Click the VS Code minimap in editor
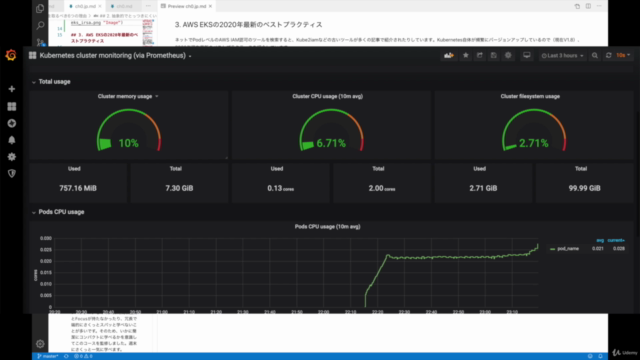This screenshot has height=360, width=640. pos(148,32)
